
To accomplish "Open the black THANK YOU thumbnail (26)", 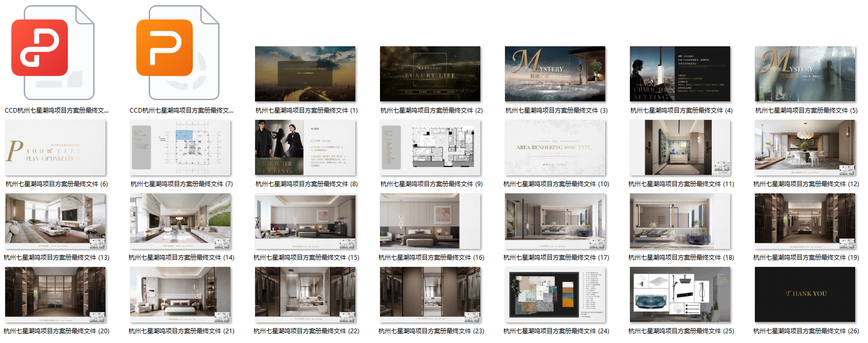I will pyautogui.click(x=805, y=295).
